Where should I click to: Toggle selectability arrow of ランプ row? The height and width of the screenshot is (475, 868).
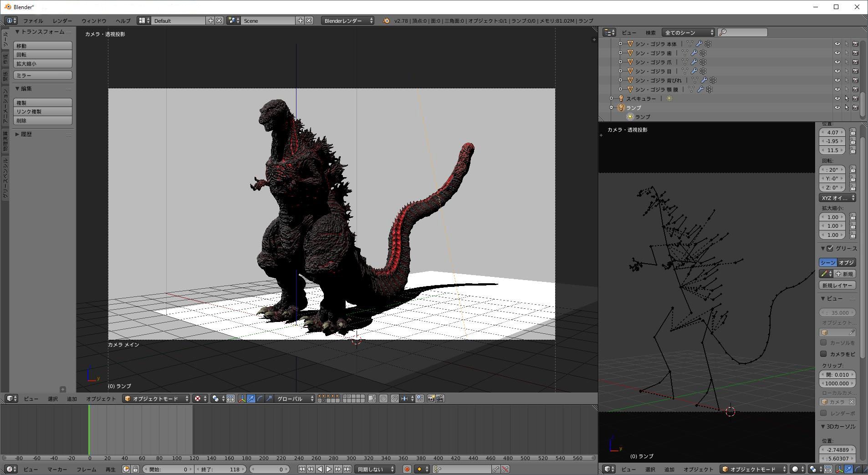[847, 108]
